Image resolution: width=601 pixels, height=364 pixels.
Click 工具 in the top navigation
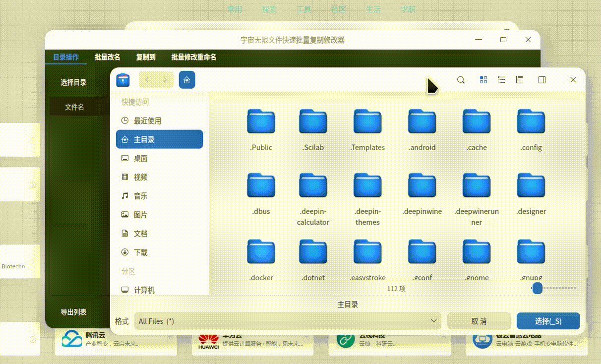304,9
